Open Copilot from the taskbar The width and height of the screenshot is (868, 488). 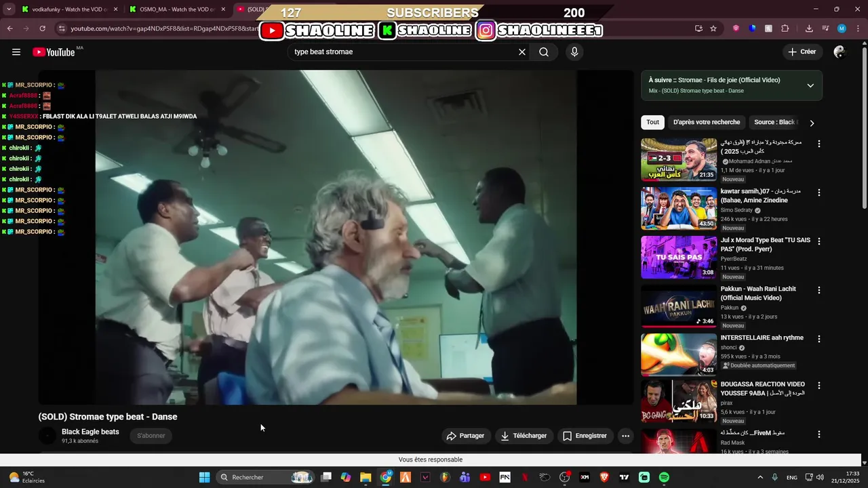click(346, 477)
